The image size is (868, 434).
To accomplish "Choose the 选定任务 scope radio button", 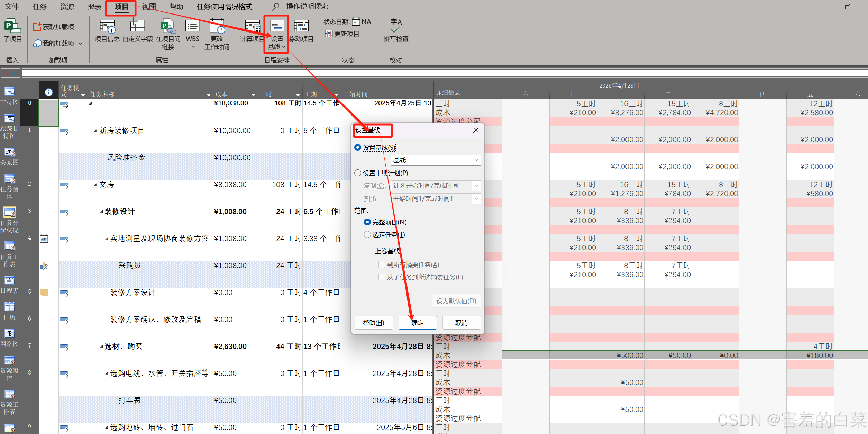I will point(367,234).
